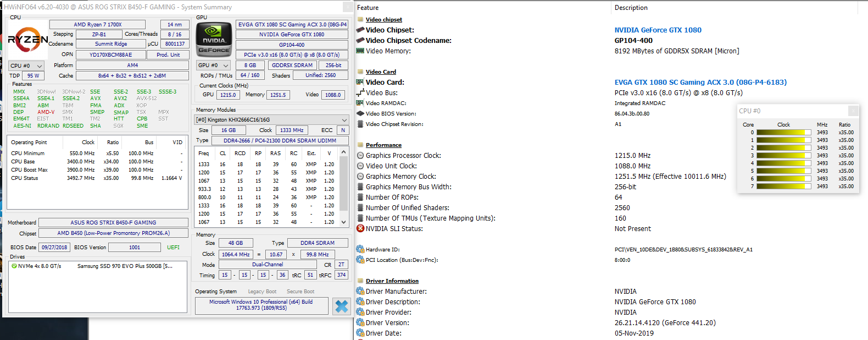Click the blue X close button in System Summary
868x340 pixels.
(341, 306)
